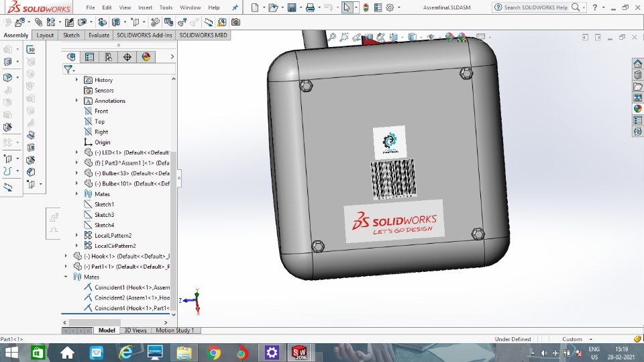
Task: Open File Explorer from taskbar
Action: click(184, 353)
